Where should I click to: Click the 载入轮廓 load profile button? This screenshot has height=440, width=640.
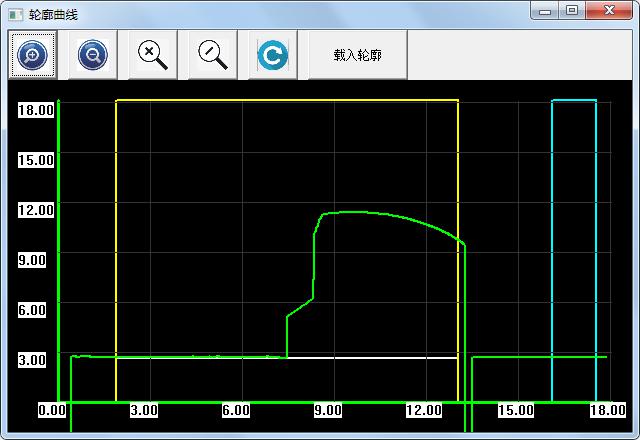tap(358, 55)
